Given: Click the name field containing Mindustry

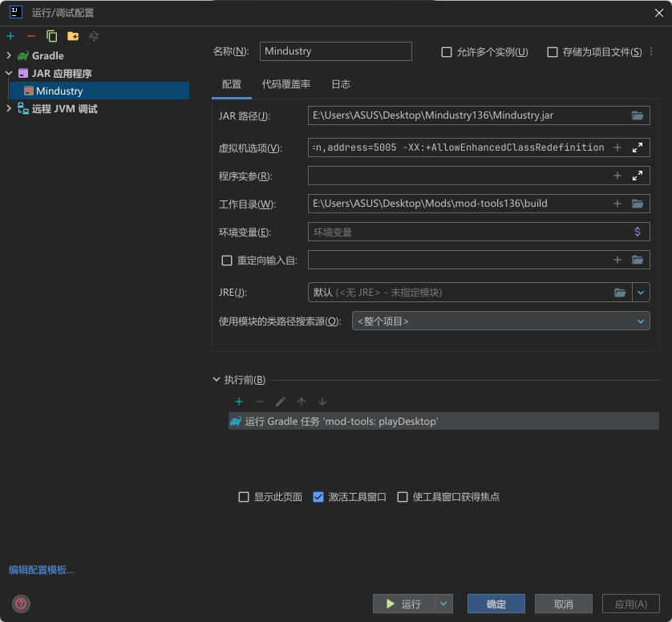Looking at the screenshot, I should 335,51.
